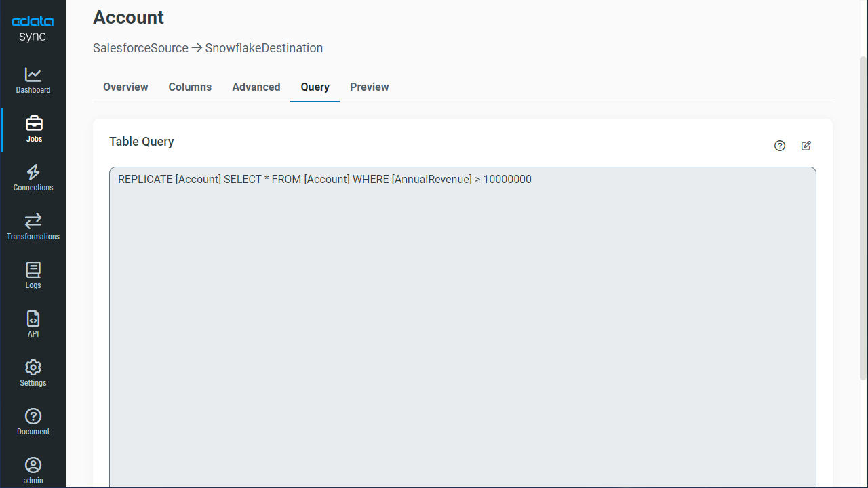Click the CData Sync logo

[x=33, y=29]
